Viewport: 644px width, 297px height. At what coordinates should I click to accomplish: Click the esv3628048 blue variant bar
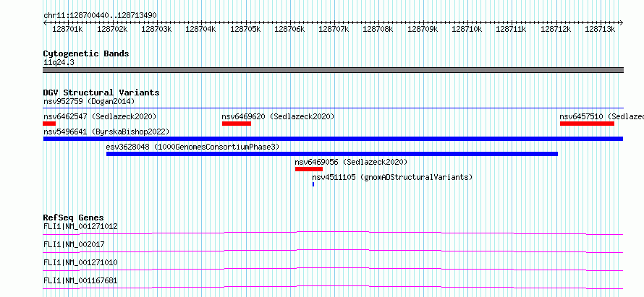tap(332, 154)
